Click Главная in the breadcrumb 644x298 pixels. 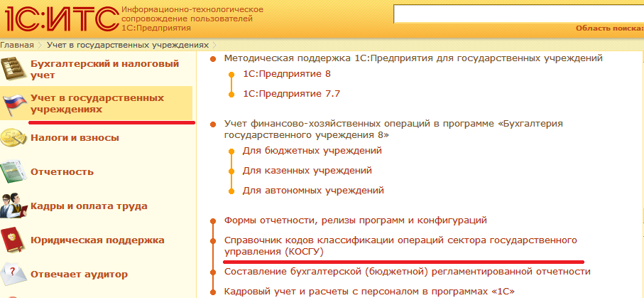click(17, 45)
